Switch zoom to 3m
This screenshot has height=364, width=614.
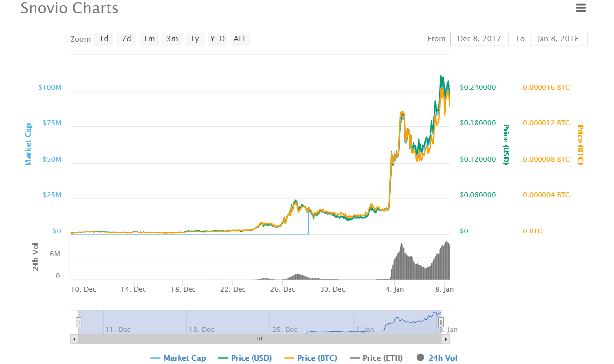coord(172,39)
